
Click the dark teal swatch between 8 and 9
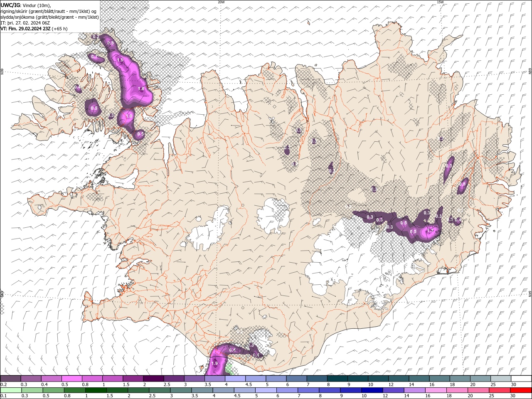click(337, 379)
